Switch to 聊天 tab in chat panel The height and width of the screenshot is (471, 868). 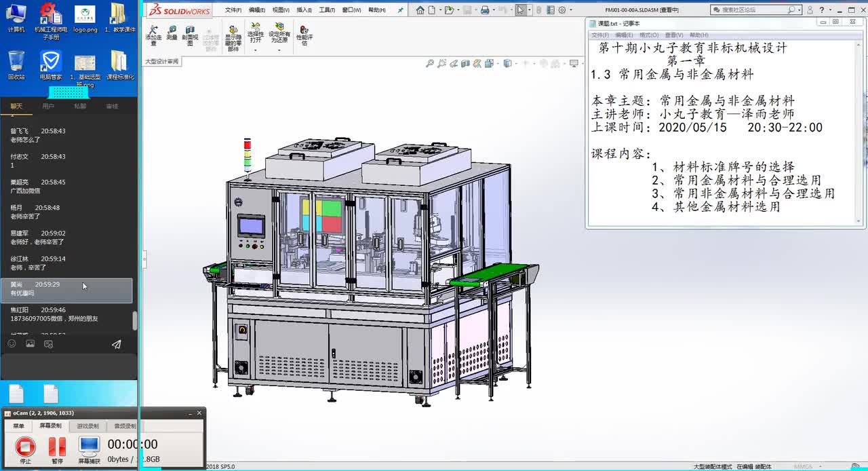pyautogui.click(x=16, y=107)
